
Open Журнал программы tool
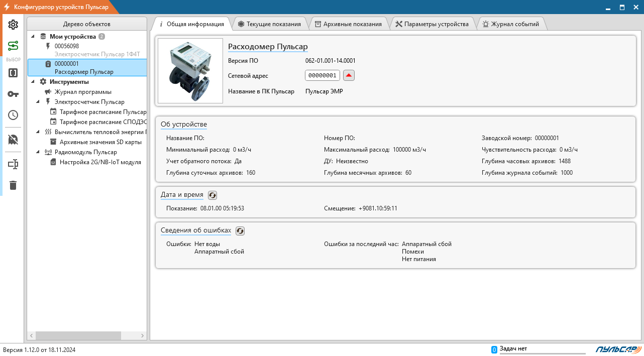(83, 92)
